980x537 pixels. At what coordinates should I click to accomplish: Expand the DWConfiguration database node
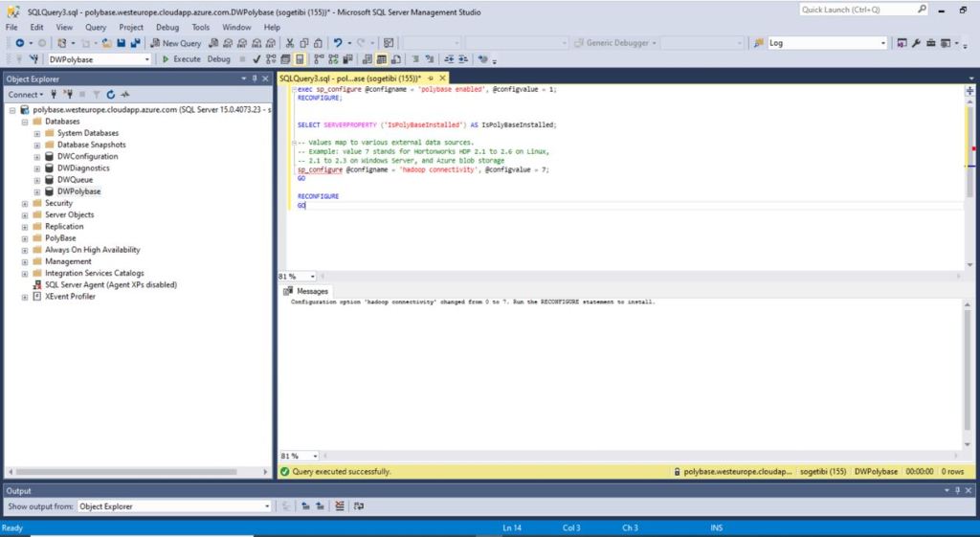click(36, 156)
